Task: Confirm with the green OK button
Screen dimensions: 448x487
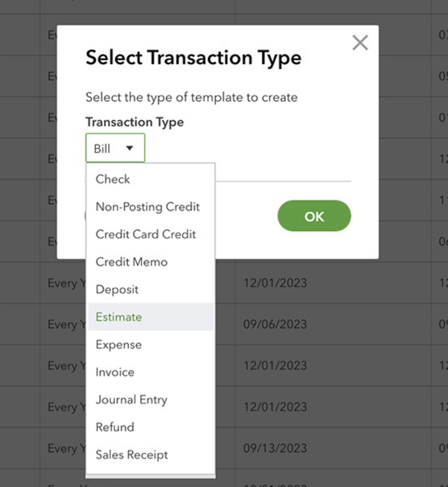Action: coord(314,216)
